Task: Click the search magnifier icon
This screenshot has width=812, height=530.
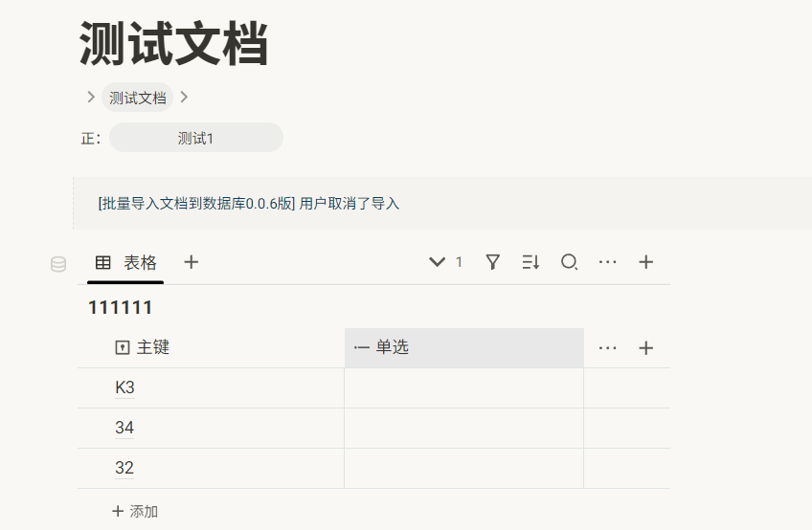Action: [x=569, y=262]
